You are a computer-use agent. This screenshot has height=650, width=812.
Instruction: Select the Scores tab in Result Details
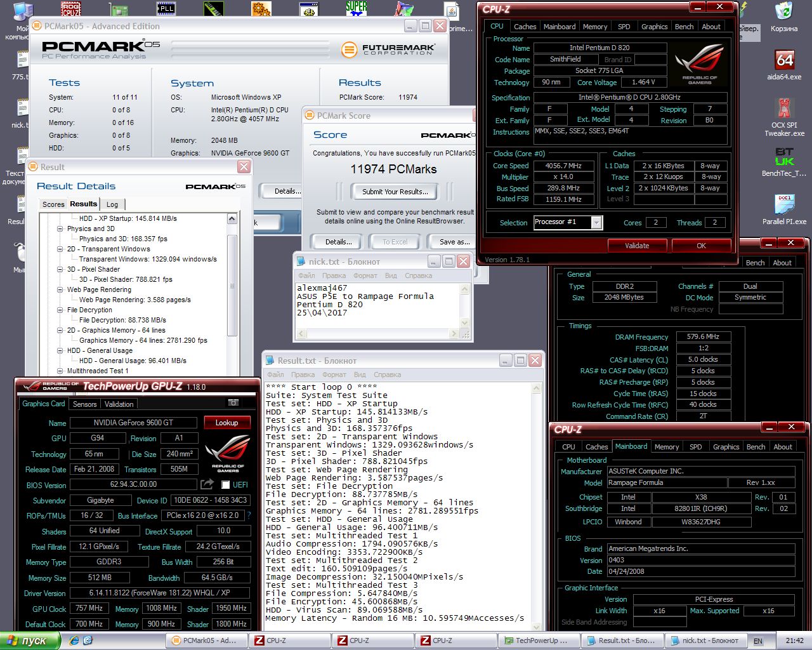point(53,204)
